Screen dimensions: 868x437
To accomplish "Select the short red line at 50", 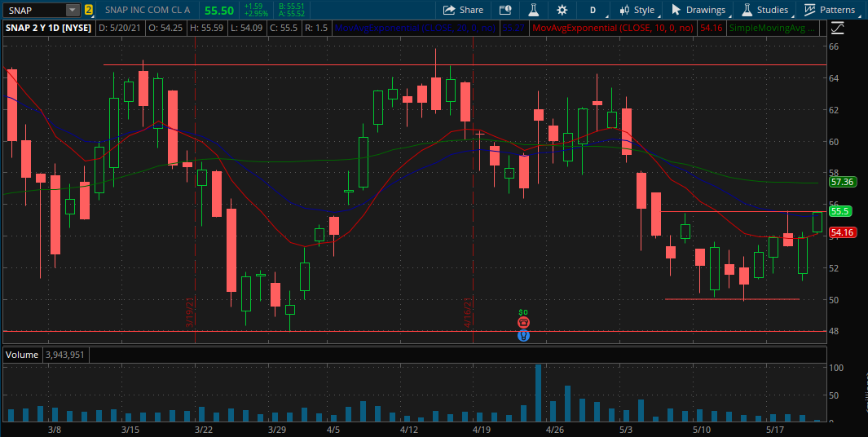I will (x=732, y=299).
